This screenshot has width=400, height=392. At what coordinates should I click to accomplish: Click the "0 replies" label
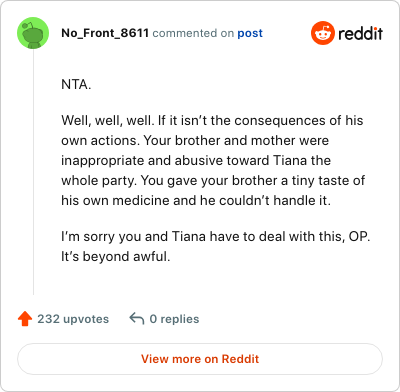(174, 319)
